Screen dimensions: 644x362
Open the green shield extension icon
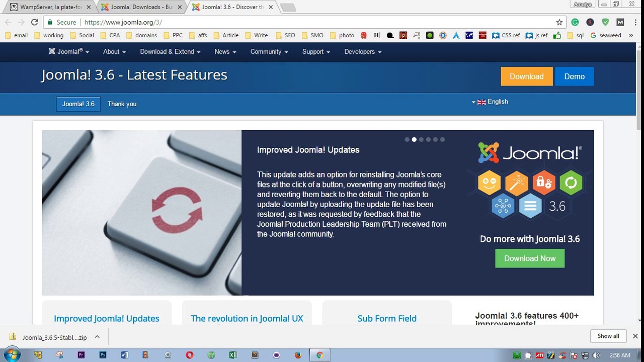605,22
